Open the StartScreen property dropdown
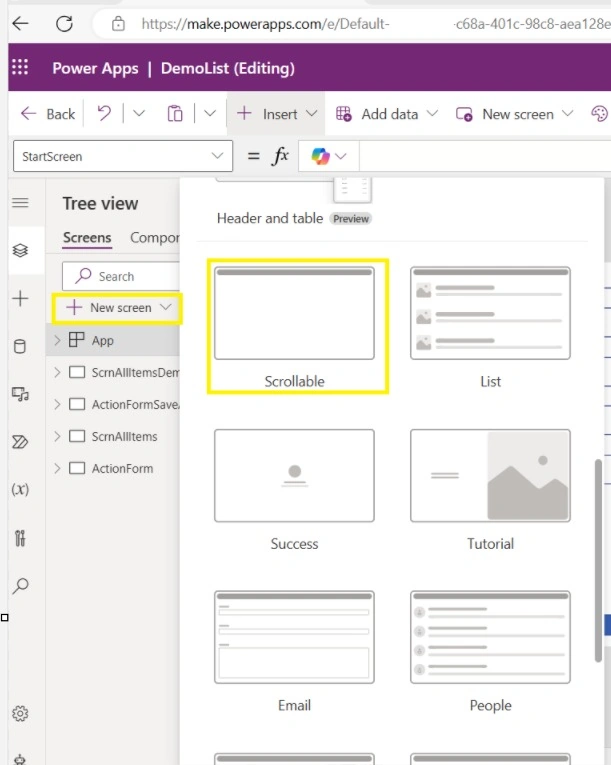The image size is (611, 765). (x=123, y=156)
